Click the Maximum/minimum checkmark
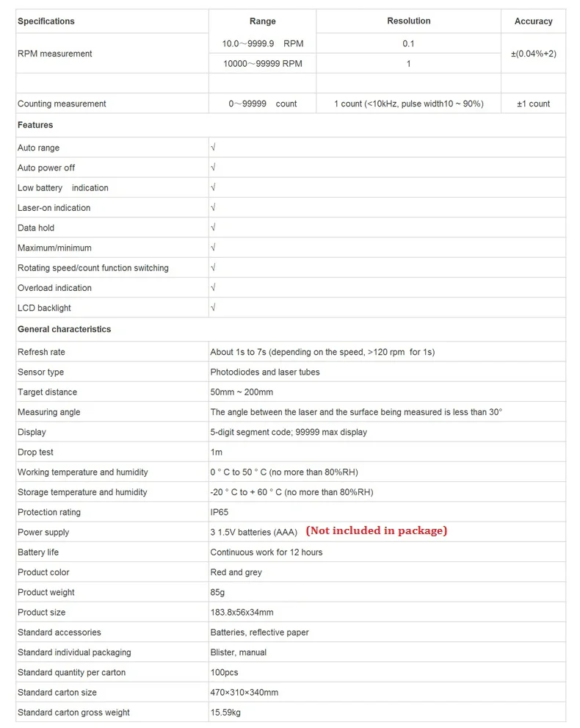Screen dimensions: 580x728 coord(213,247)
